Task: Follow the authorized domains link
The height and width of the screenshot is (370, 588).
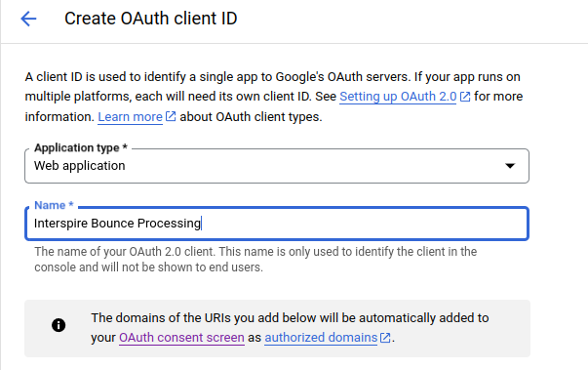Action: click(321, 338)
